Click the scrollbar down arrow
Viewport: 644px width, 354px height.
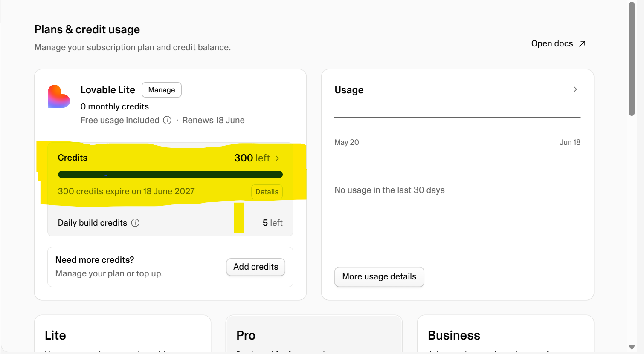click(632, 347)
